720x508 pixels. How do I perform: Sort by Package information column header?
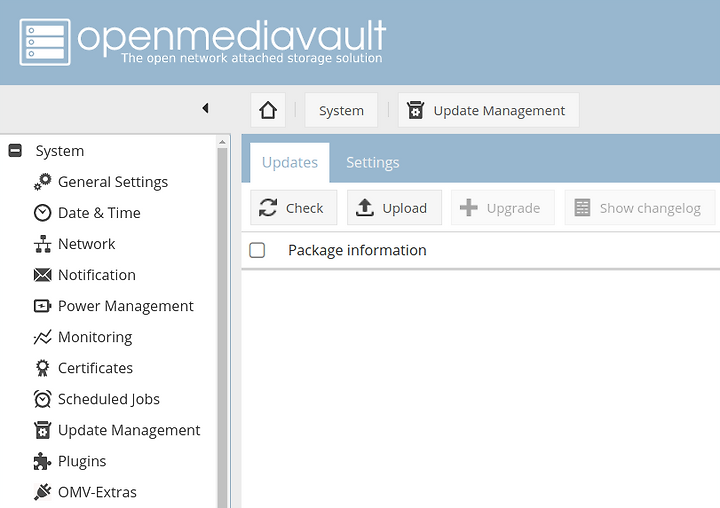click(x=357, y=250)
